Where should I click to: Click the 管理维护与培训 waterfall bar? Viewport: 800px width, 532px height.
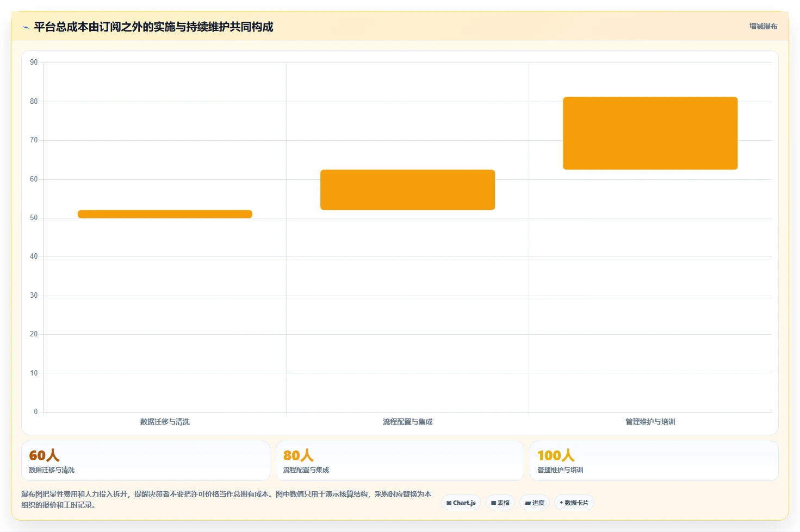point(650,133)
